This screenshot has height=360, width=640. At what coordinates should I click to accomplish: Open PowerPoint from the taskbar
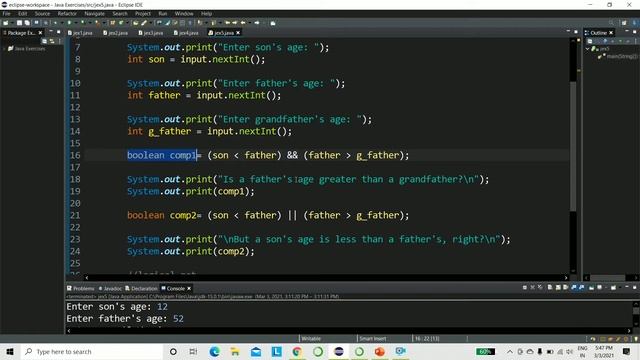coord(380,351)
